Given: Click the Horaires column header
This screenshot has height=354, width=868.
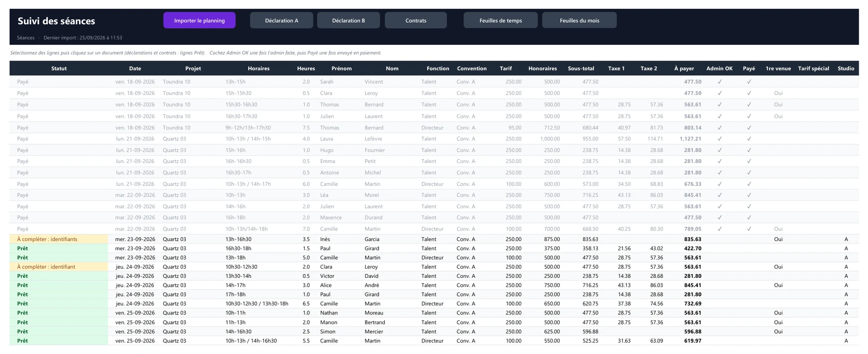Looking at the screenshot, I should pyautogui.click(x=258, y=68).
